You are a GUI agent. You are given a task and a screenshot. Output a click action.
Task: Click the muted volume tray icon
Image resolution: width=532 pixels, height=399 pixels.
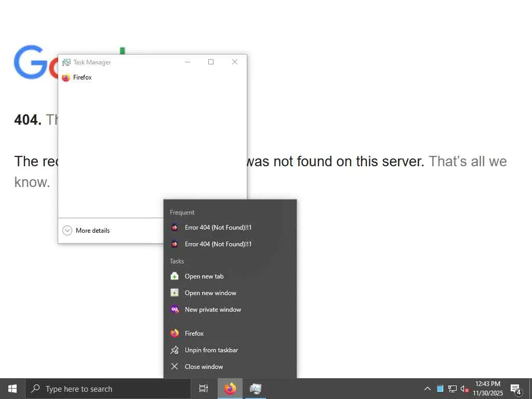pyautogui.click(x=464, y=389)
